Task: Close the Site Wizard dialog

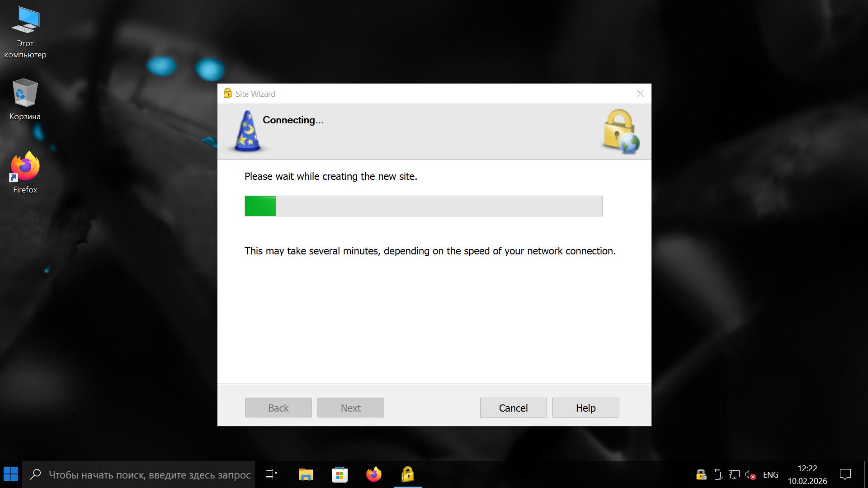Action: pyautogui.click(x=640, y=94)
